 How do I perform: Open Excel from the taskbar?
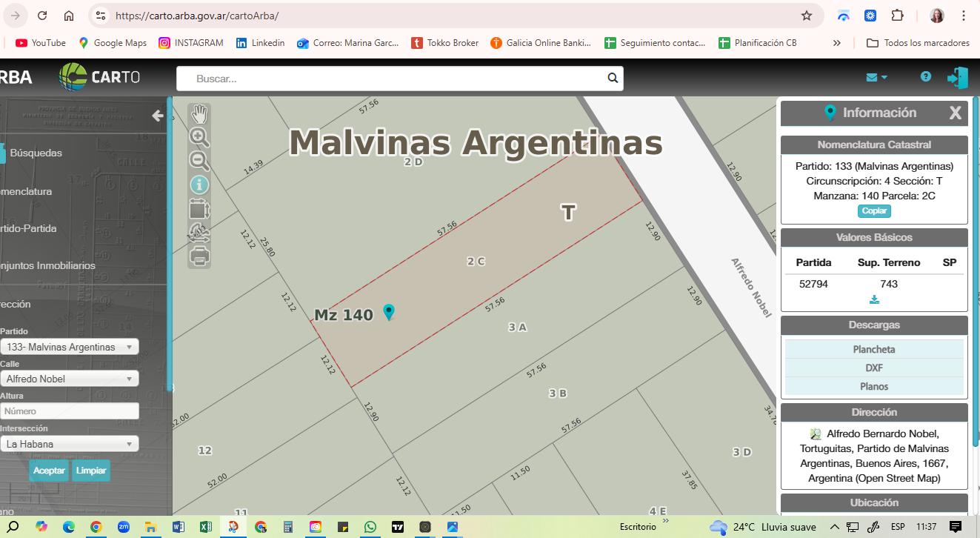[205, 527]
